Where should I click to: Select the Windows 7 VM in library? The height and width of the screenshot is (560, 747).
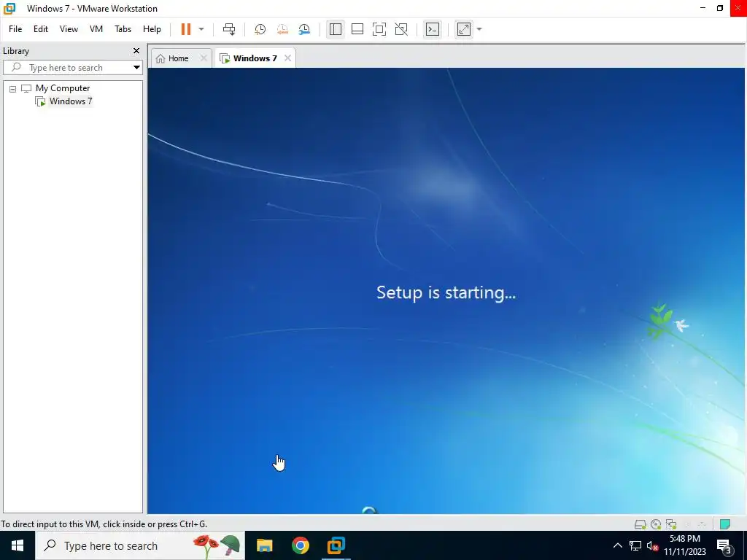[71, 101]
